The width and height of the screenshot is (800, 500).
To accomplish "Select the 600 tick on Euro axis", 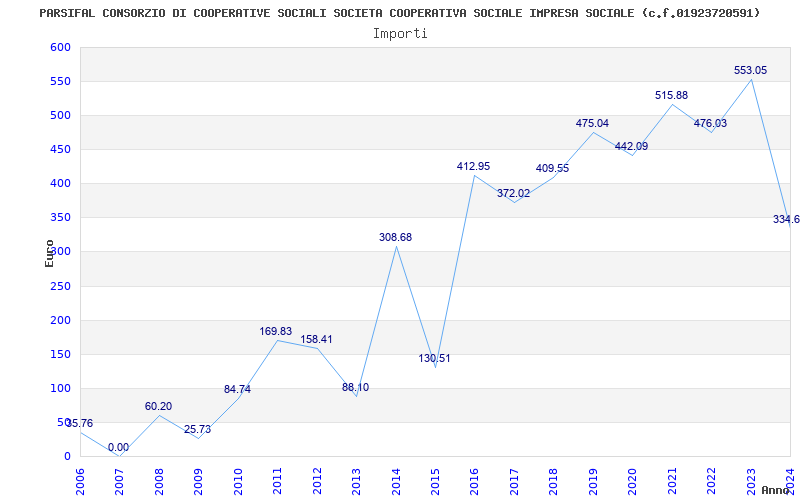I will (60, 47).
